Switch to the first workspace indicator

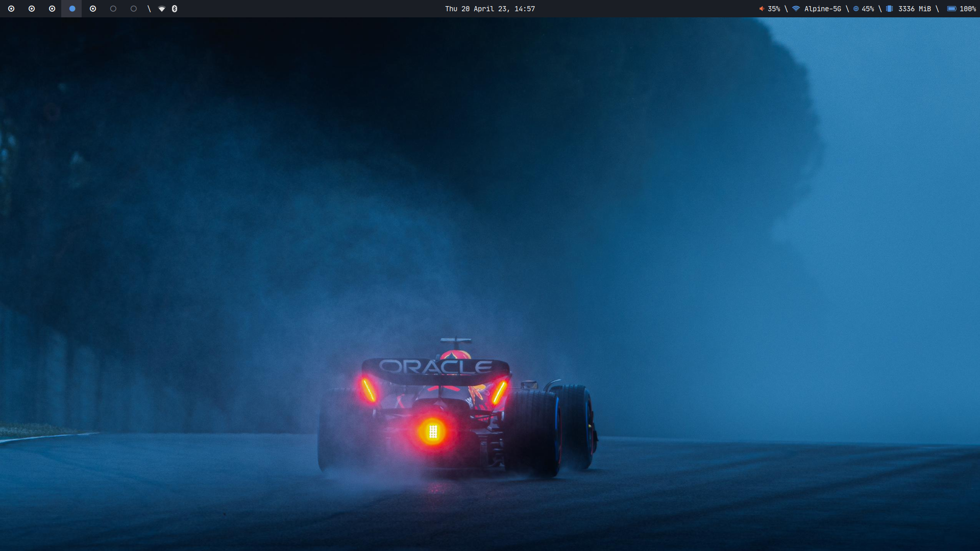point(11,9)
